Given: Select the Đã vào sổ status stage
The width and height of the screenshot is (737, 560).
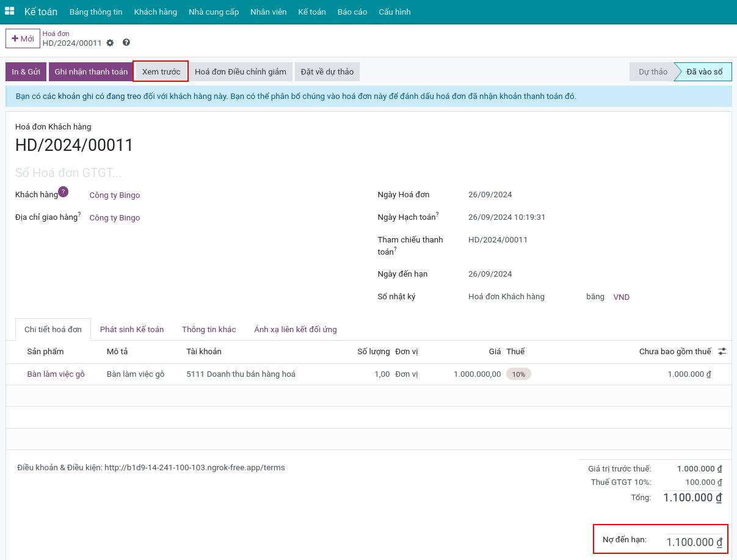Looking at the screenshot, I should click(704, 71).
